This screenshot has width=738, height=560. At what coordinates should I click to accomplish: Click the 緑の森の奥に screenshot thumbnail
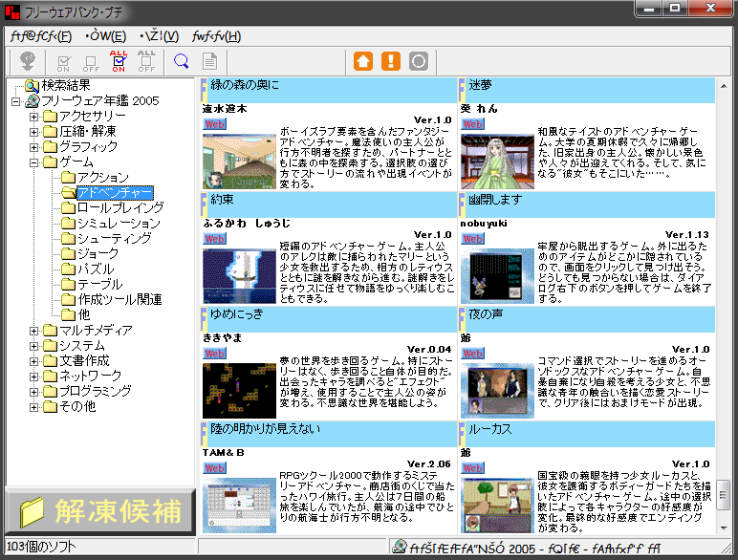[239, 162]
